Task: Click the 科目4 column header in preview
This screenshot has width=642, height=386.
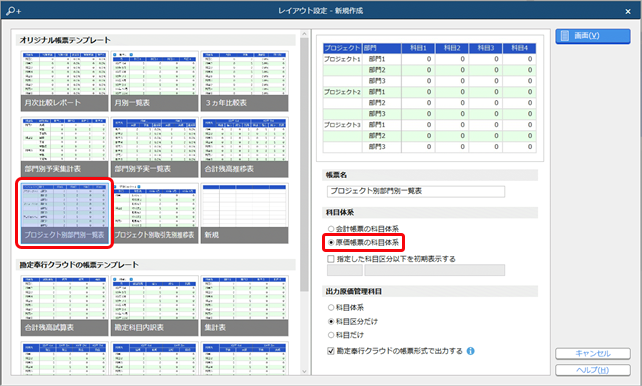Action: click(520, 48)
